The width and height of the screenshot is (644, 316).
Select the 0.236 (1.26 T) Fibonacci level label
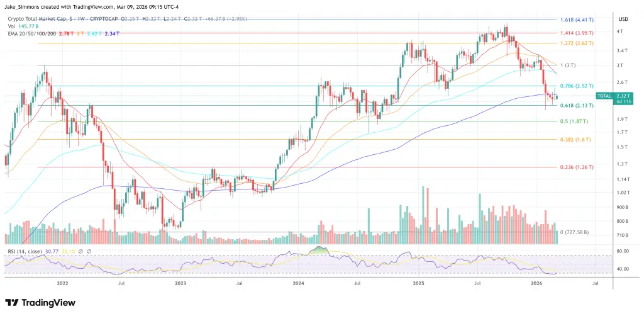pos(577,167)
